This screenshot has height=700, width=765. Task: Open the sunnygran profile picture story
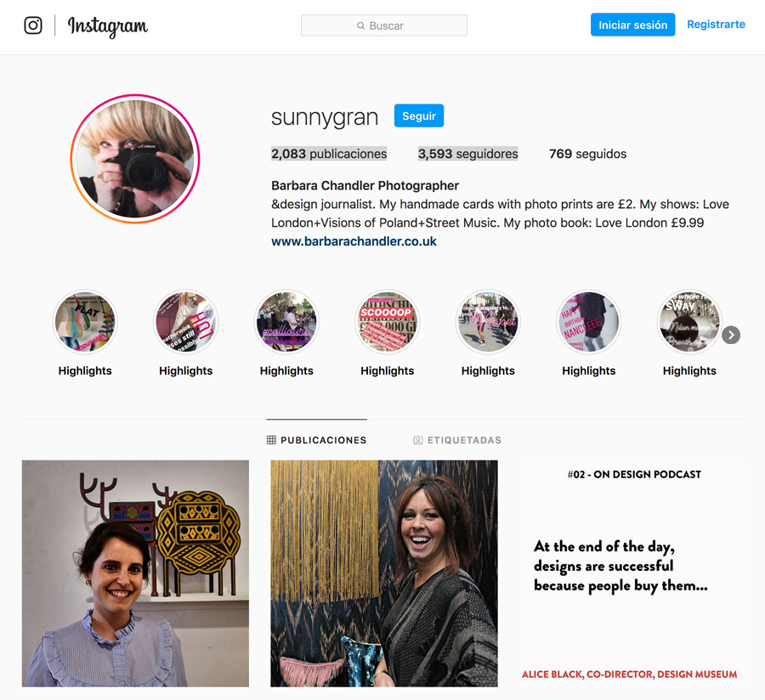tap(135, 159)
